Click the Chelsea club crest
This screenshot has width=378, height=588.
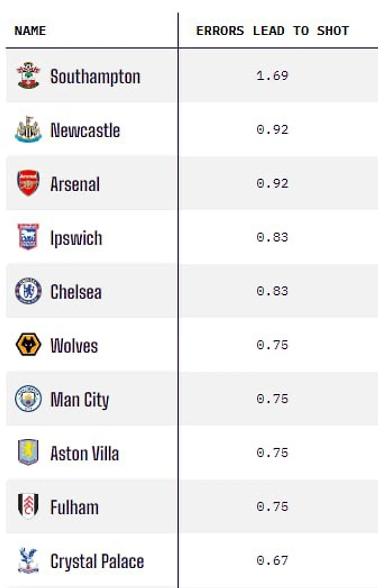(x=28, y=292)
